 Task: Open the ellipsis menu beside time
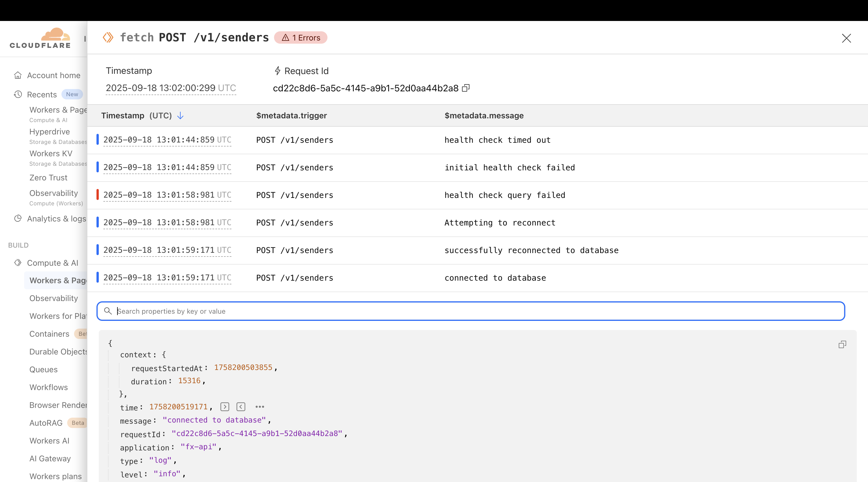260,407
